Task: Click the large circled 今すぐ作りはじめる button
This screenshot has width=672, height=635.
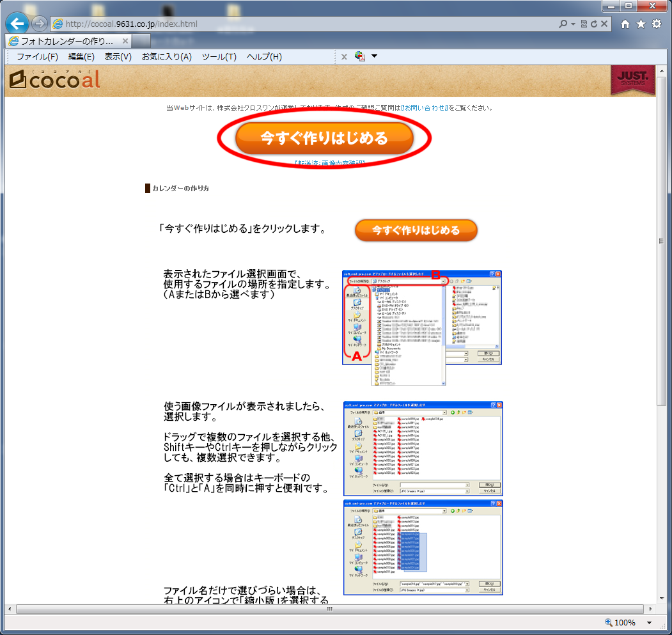Action: click(x=324, y=138)
